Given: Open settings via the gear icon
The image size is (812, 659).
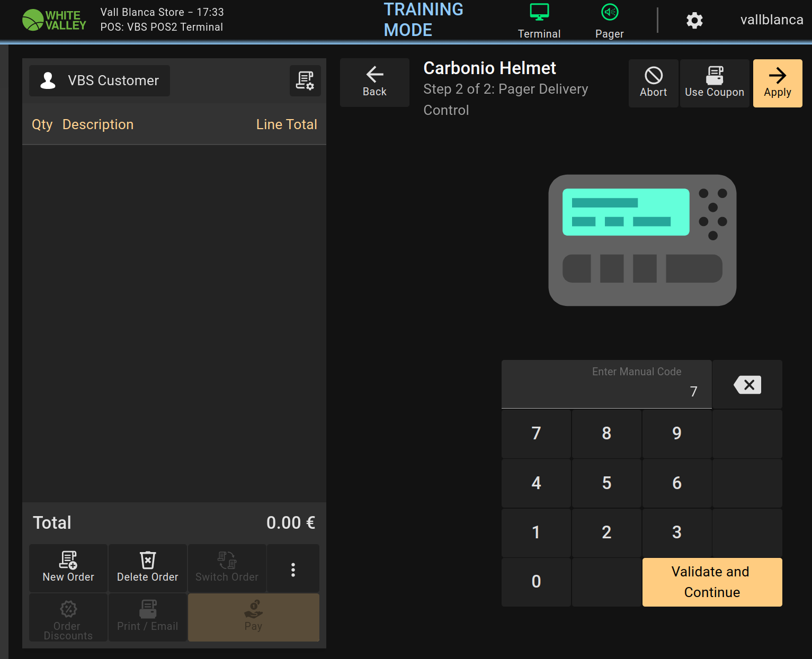Looking at the screenshot, I should click(x=694, y=21).
